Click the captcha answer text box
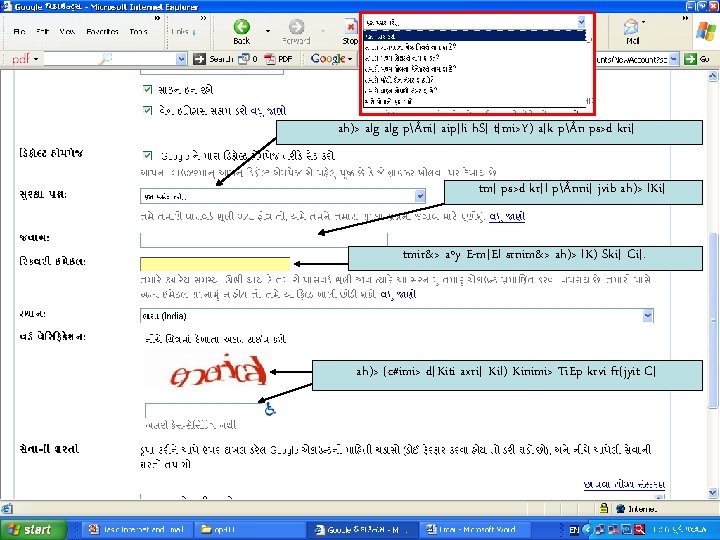 click(204, 409)
